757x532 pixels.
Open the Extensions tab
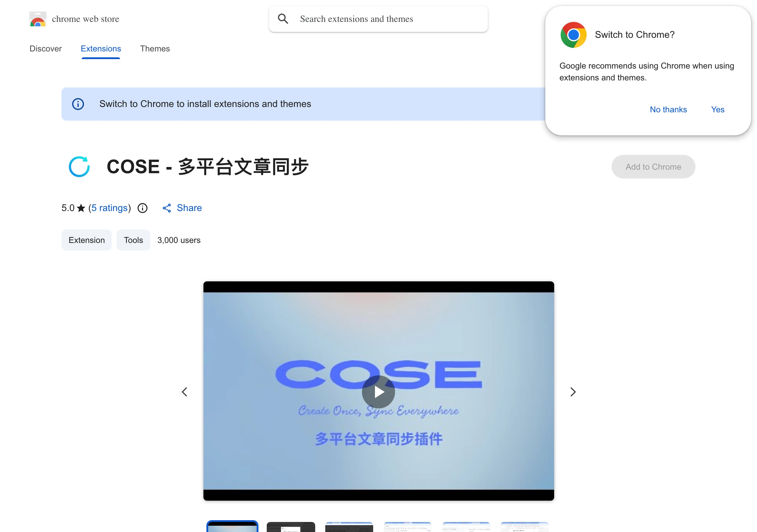pyautogui.click(x=101, y=48)
